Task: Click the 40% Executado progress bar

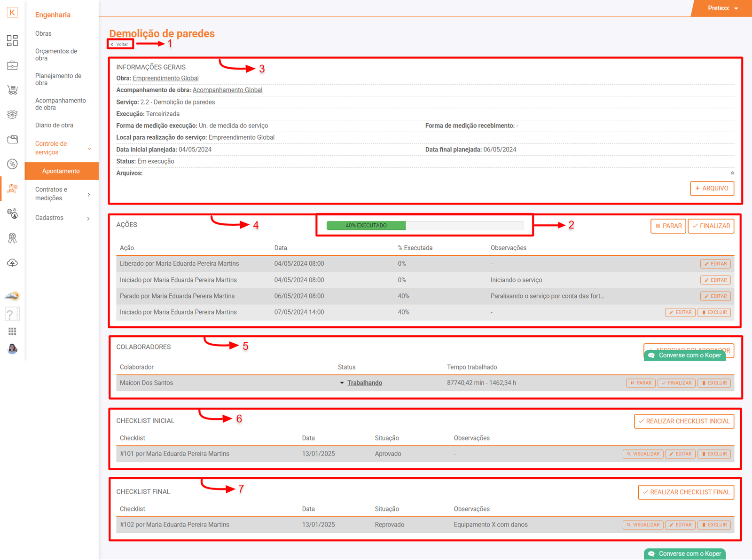Action: tap(425, 226)
